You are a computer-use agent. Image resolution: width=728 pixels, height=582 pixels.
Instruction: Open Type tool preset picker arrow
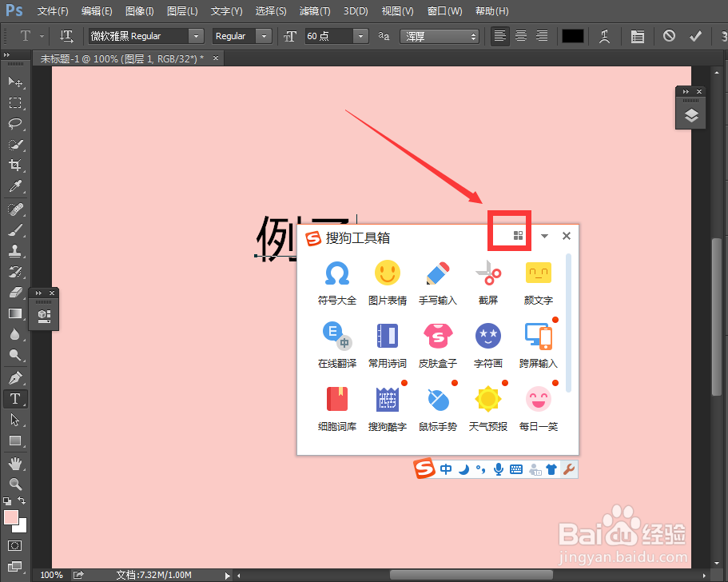[x=42, y=36]
